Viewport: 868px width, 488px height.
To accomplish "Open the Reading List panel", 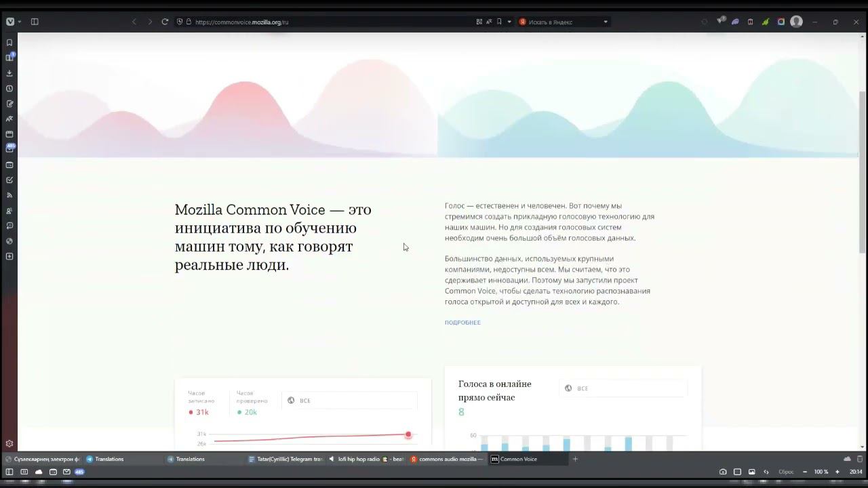I will point(9,58).
